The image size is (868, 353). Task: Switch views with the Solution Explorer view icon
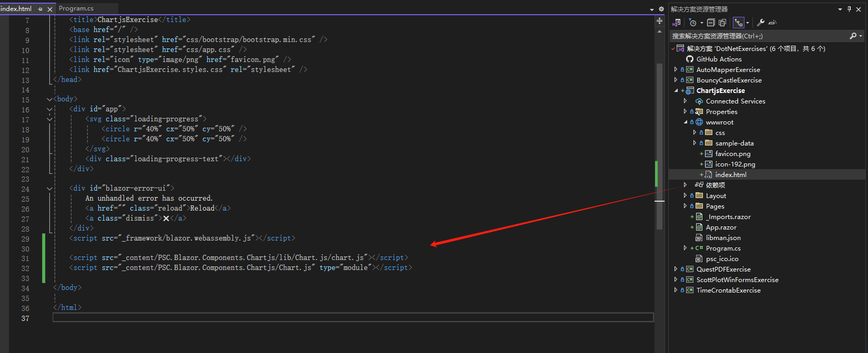point(677,23)
